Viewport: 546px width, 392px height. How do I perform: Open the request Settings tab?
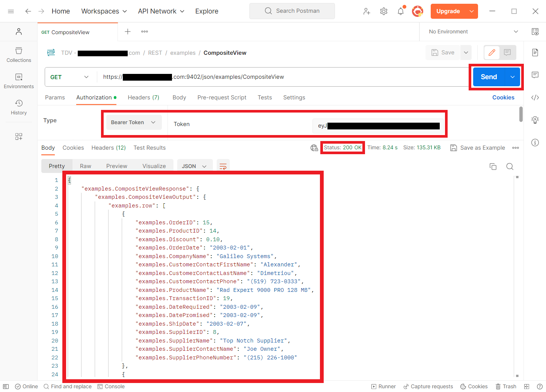[294, 98]
